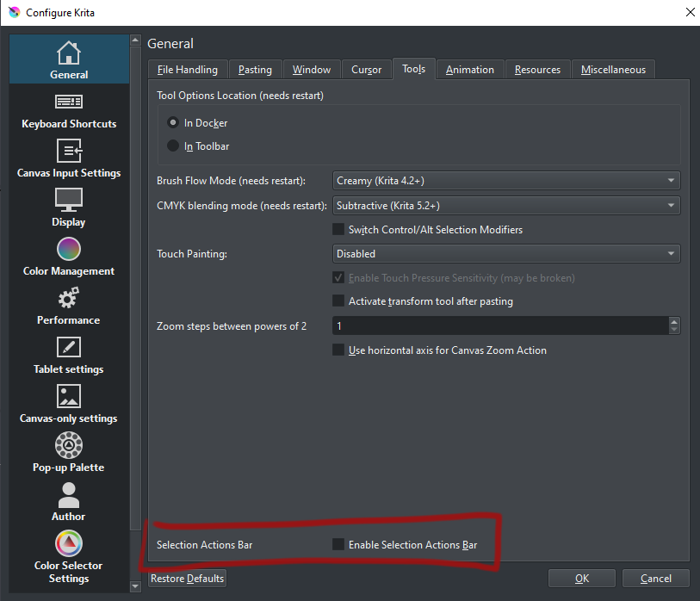
Task: Open Color Selector Settings triangle icon
Action: click(x=69, y=543)
